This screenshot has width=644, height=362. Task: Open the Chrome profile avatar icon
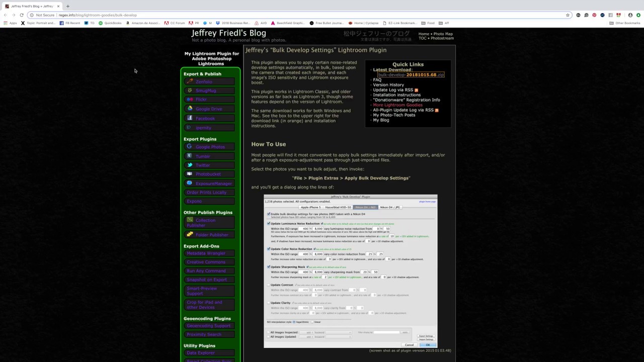pos(630,15)
